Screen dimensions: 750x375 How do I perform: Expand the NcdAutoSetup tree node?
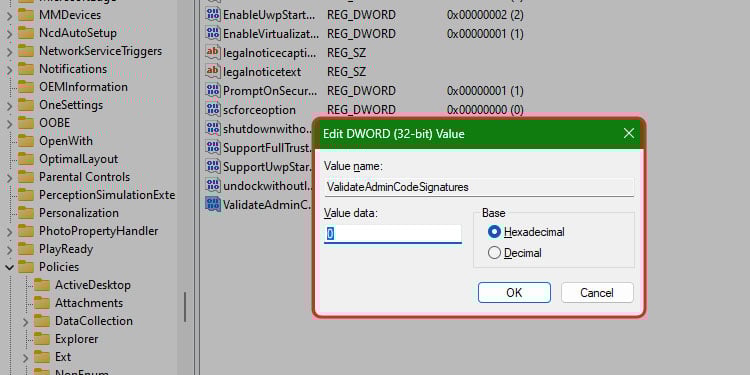[10, 33]
